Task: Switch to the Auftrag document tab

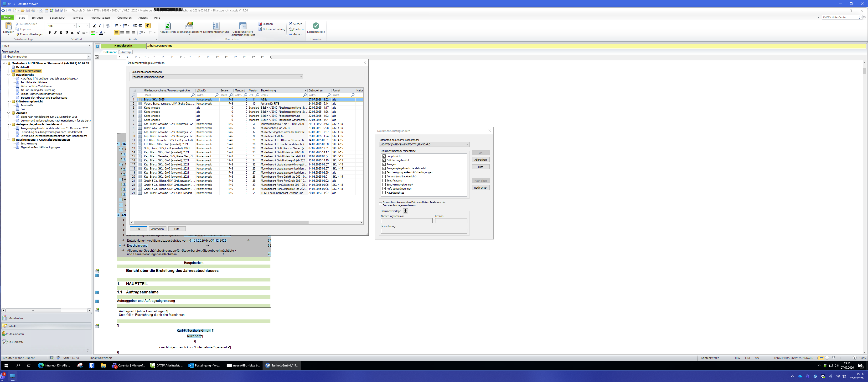Action: [x=126, y=52]
